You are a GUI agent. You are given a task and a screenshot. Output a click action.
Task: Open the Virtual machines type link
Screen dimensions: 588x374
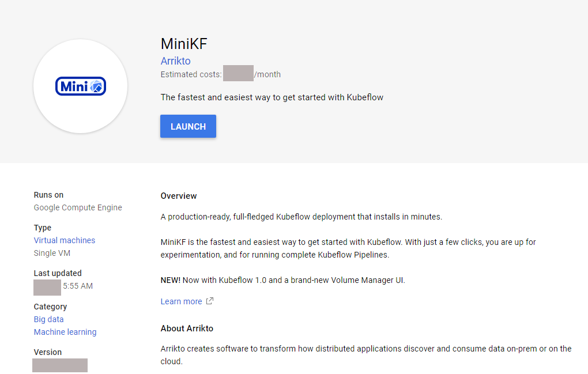tap(65, 240)
